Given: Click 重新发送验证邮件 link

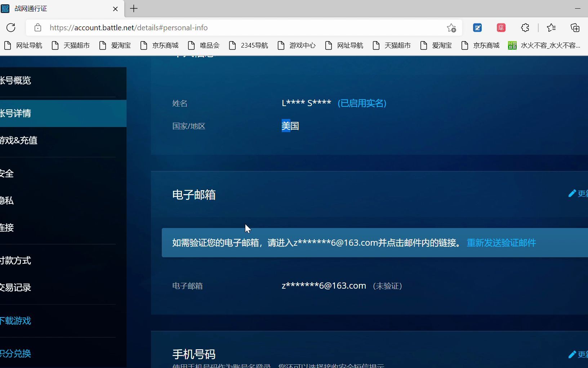Looking at the screenshot, I should click(x=502, y=243).
